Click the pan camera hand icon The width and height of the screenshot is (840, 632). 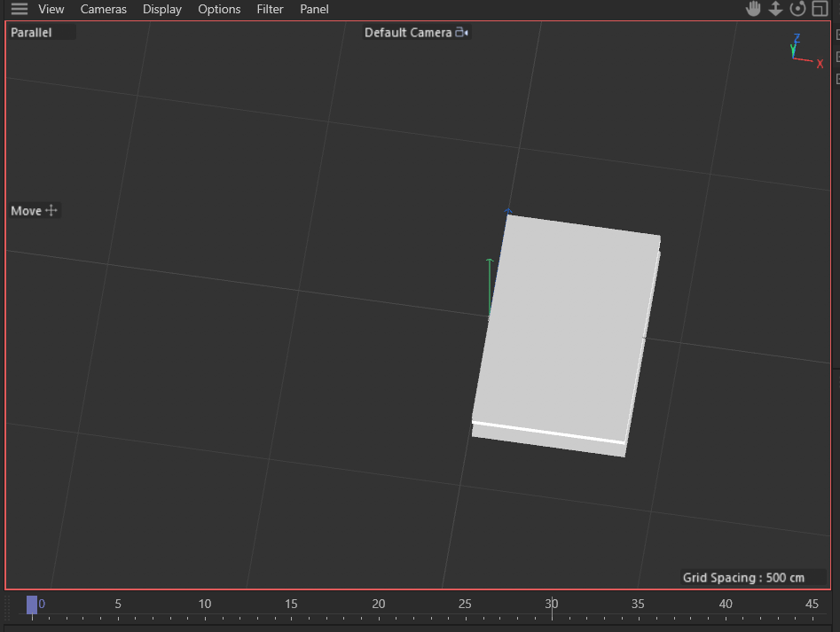click(753, 9)
